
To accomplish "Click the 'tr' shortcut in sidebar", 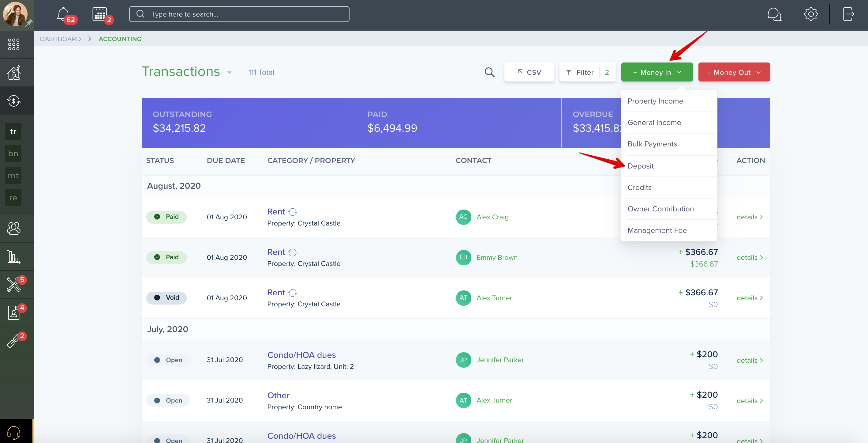I will click(x=13, y=132).
